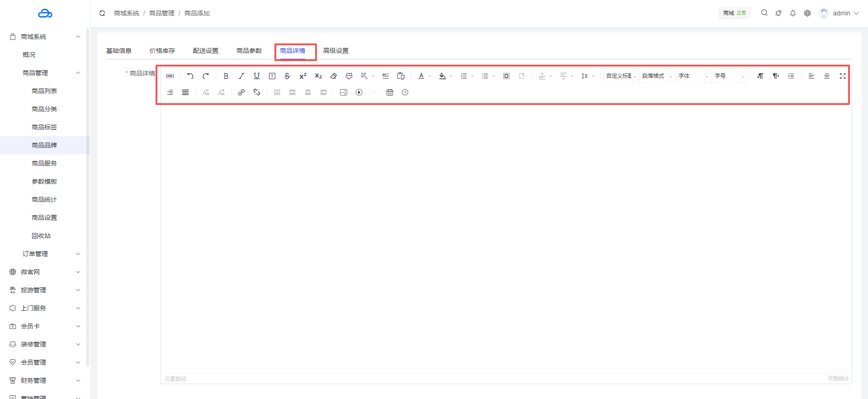
Task: Switch to the 价格库存 tab
Action: coord(162,51)
